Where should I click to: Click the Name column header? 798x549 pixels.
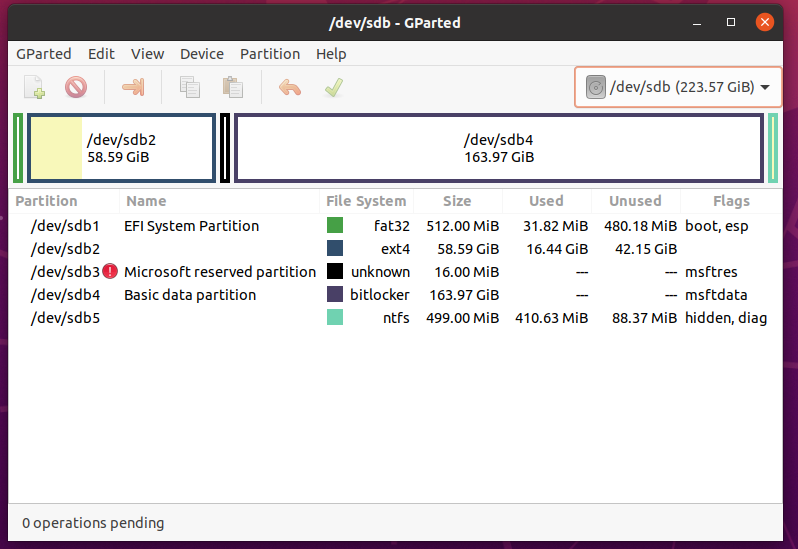(x=219, y=201)
